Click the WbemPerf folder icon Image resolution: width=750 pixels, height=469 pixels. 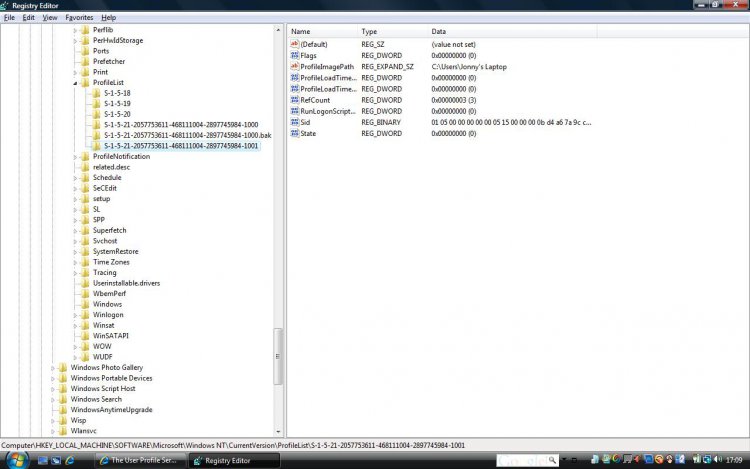(x=85, y=294)
